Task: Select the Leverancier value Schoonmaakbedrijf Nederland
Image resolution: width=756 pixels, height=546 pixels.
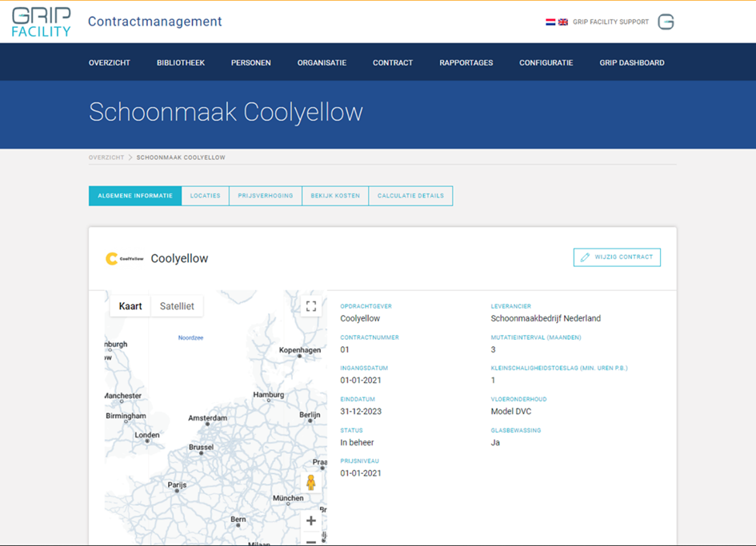Action: pyautogui.click(x=546, y=318)
